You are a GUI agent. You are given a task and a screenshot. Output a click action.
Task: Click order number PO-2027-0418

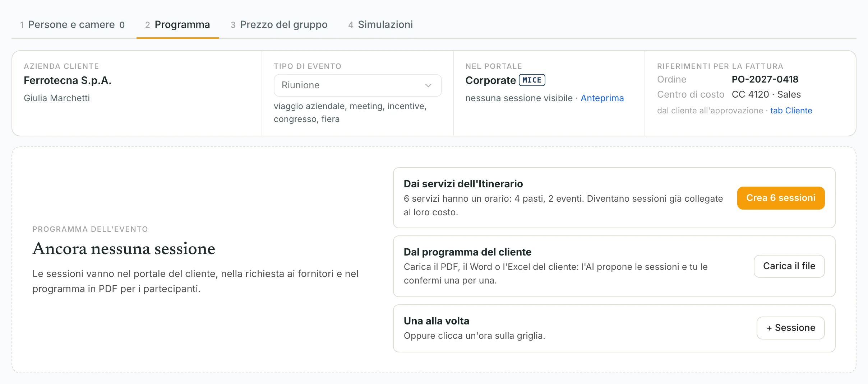pos(765,79)
